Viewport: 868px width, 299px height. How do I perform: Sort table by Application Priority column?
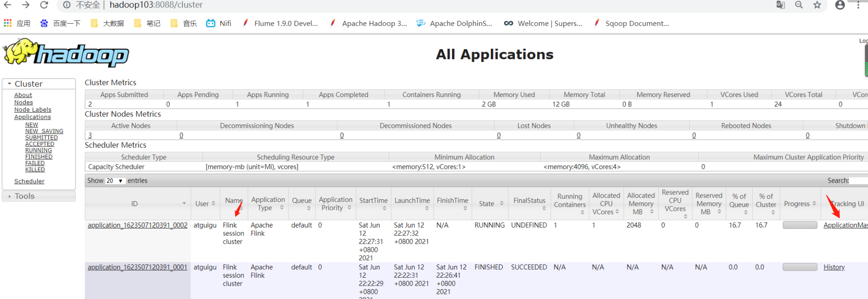coord(335,203)
